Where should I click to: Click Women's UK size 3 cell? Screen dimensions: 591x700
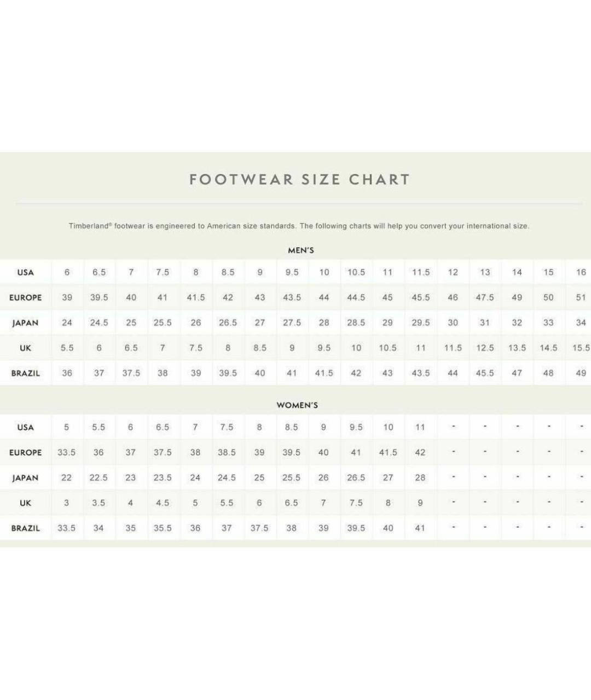(66, 503)
